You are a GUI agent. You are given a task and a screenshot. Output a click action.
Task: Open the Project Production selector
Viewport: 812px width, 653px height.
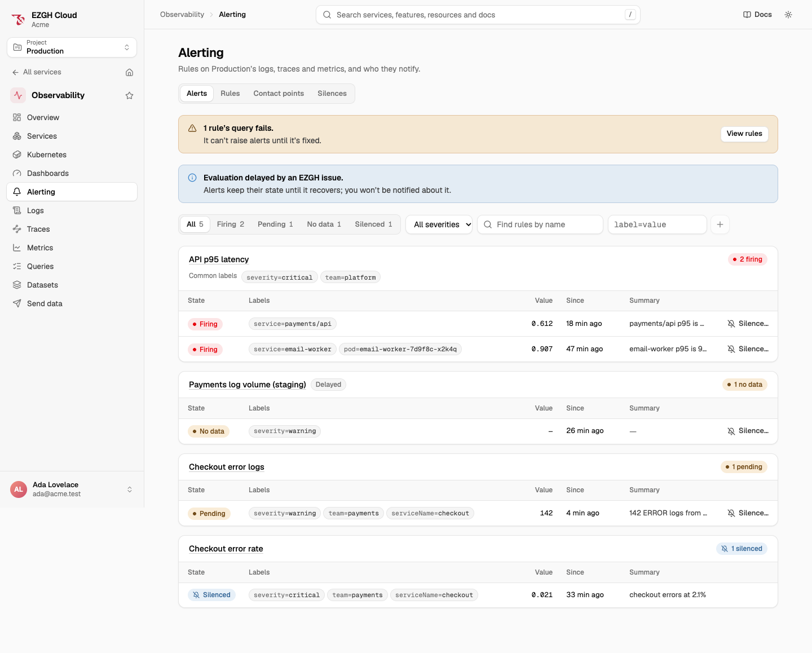(72, 47)
